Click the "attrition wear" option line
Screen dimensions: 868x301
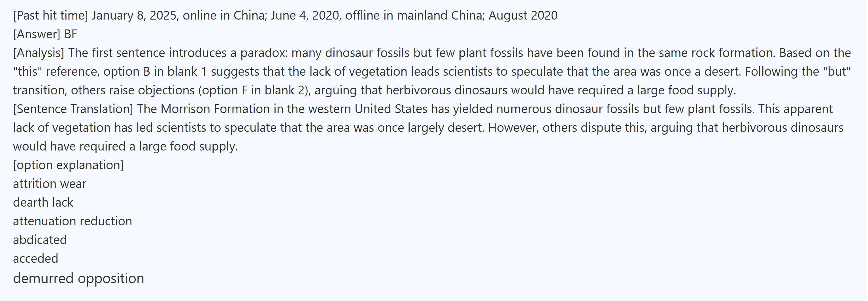click(50, 184)
